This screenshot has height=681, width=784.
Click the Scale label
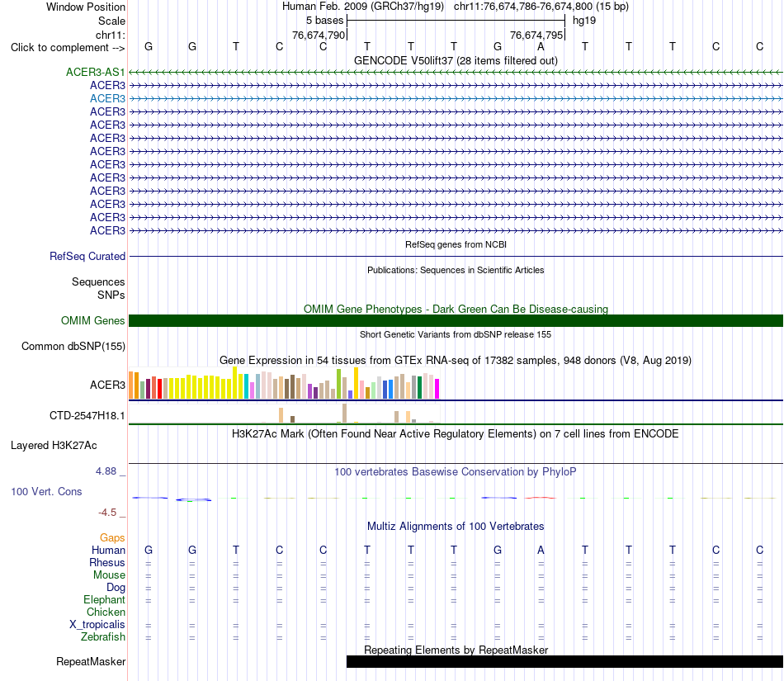tap(111, 21)
